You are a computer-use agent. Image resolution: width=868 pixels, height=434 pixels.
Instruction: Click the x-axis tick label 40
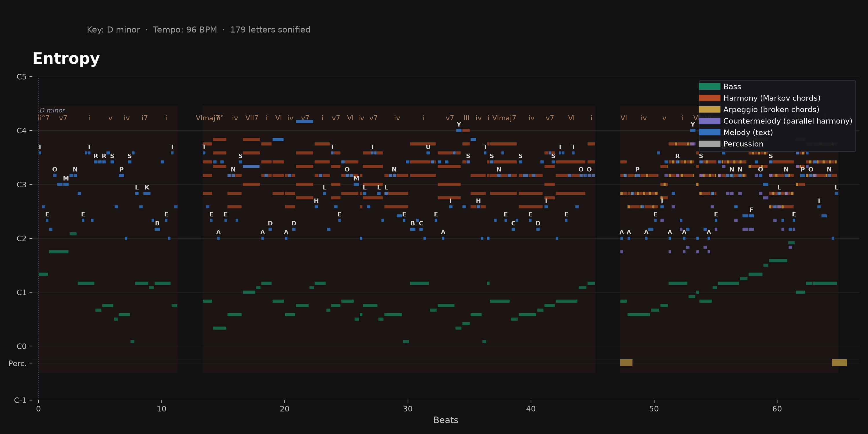pyautogui.click(x=531, y=409)
